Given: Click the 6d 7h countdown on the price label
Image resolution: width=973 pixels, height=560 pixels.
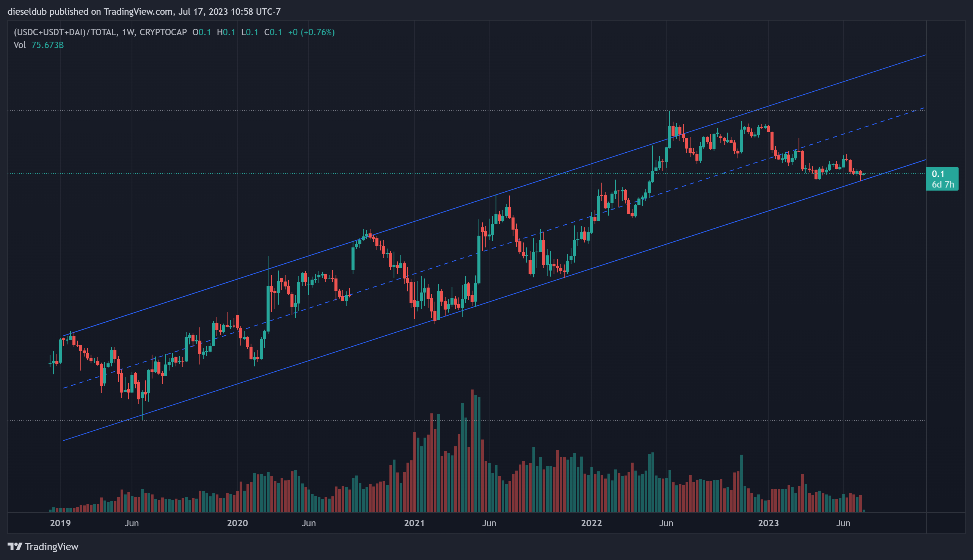Looking at the screenshot, I should tap(943, 185).
